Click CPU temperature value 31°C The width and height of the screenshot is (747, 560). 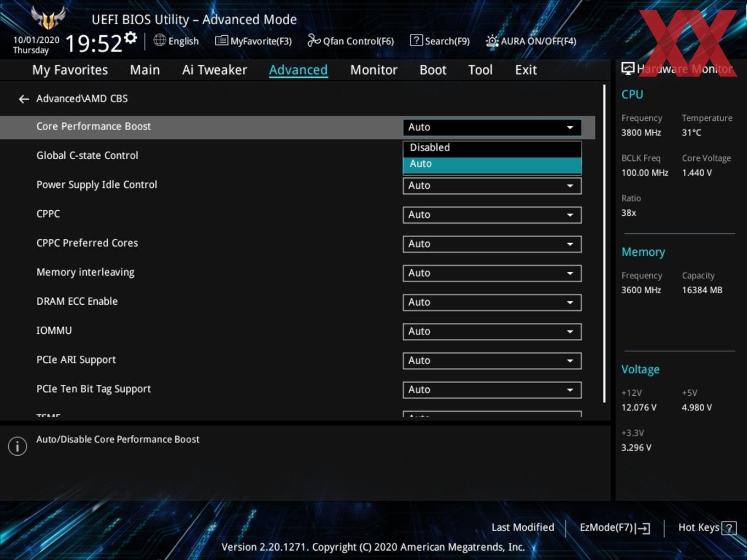[x=692, y=132]
